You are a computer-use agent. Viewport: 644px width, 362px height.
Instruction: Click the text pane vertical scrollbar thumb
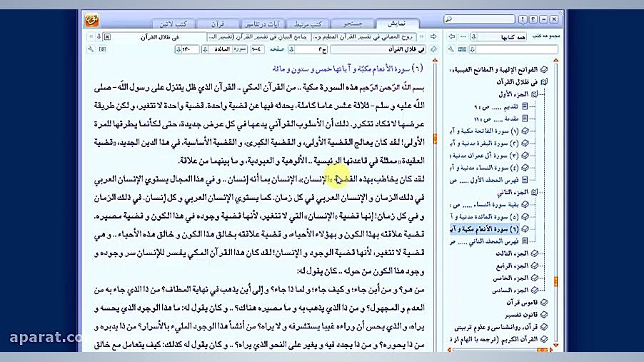click(x=435, y=139)
